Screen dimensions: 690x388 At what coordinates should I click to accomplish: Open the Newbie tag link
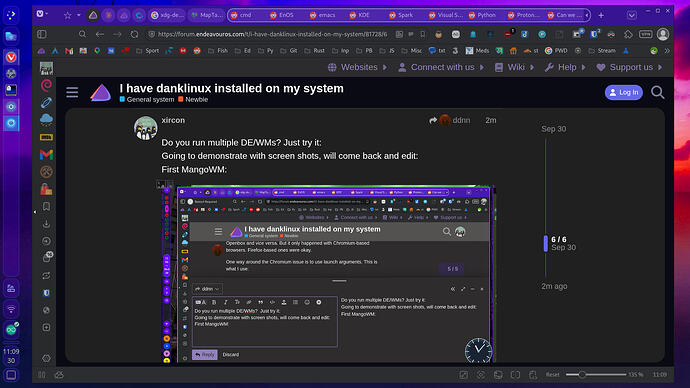pos(193,99)
